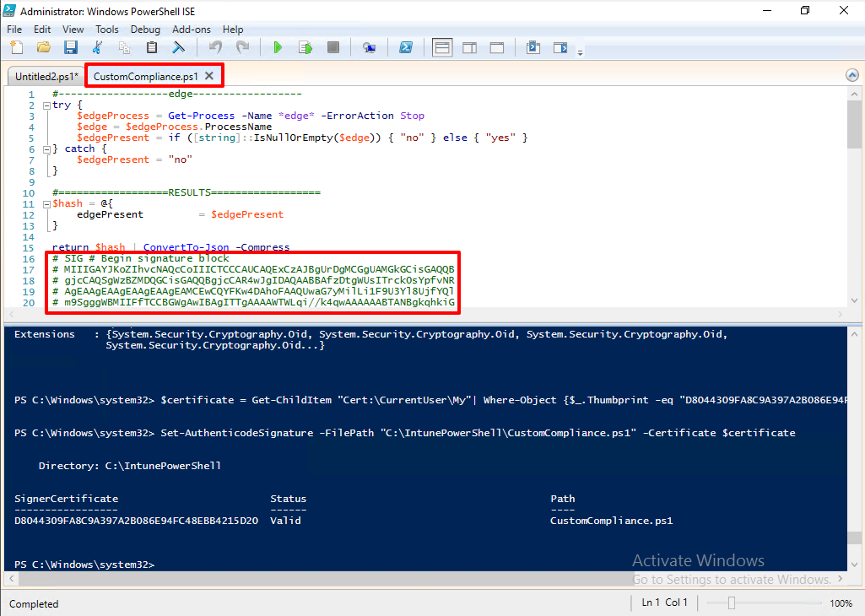Image resolution: width=865 pixels, height=616 pixels.
Task: Click script pane scroll up arrow
Action: click(x=854, y=94)
